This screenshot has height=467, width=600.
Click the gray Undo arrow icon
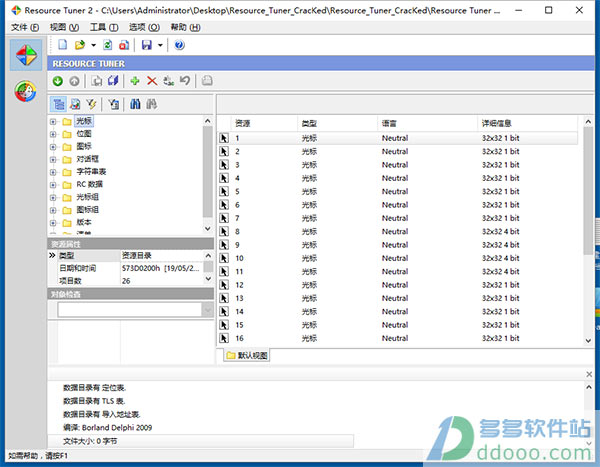coord(185,81)
